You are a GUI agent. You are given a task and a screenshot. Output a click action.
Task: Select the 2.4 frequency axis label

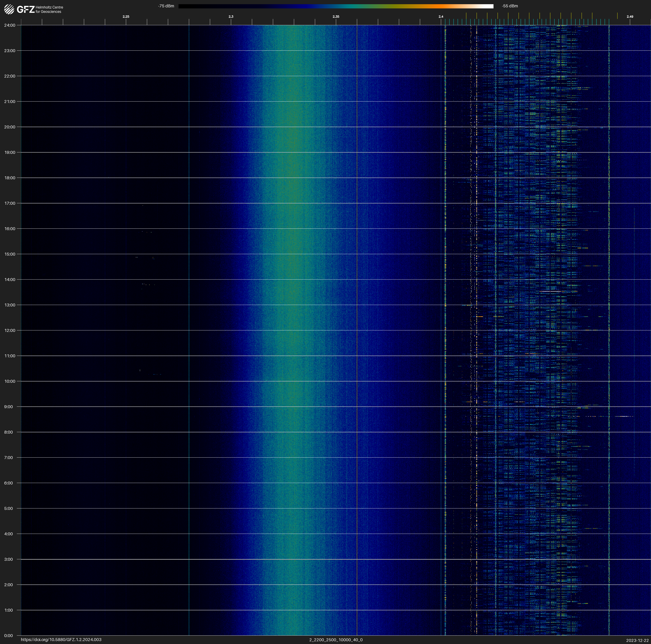click(x=441, y=17)
